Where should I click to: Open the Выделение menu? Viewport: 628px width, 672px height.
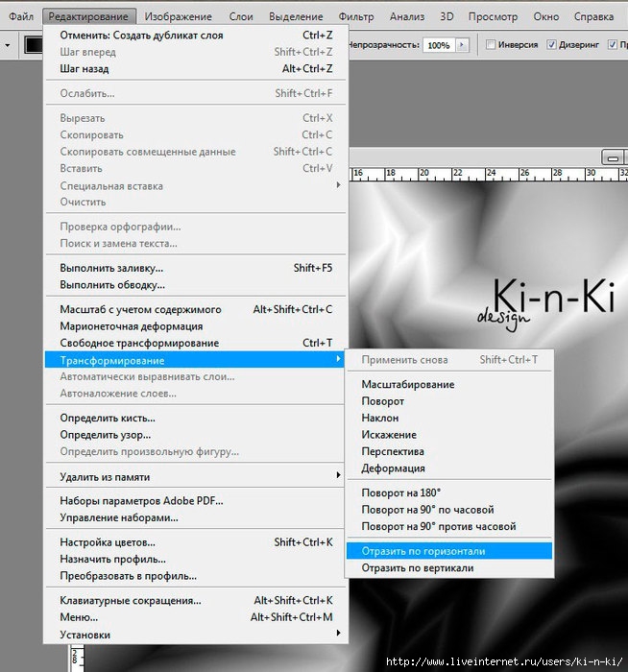[x=296, y=16]
